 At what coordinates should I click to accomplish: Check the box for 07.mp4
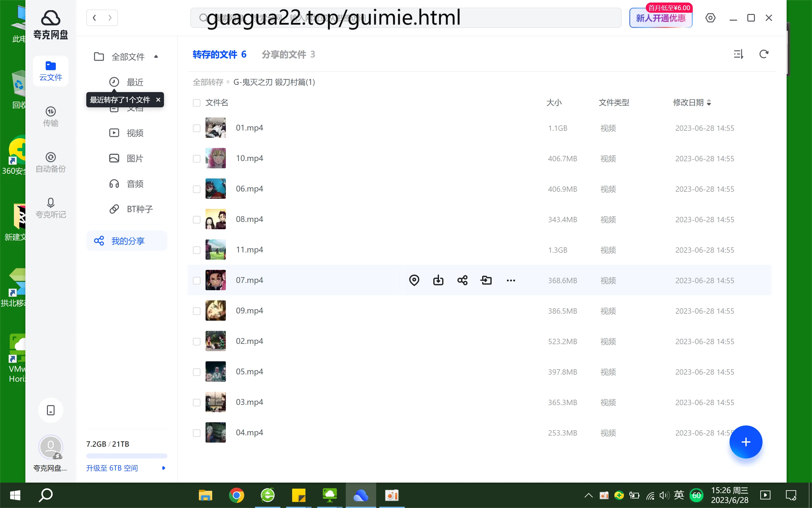click(197, 281)
